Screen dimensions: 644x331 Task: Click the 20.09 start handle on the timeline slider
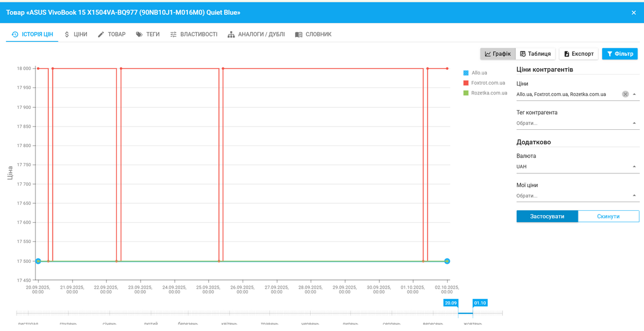(451, 303)
